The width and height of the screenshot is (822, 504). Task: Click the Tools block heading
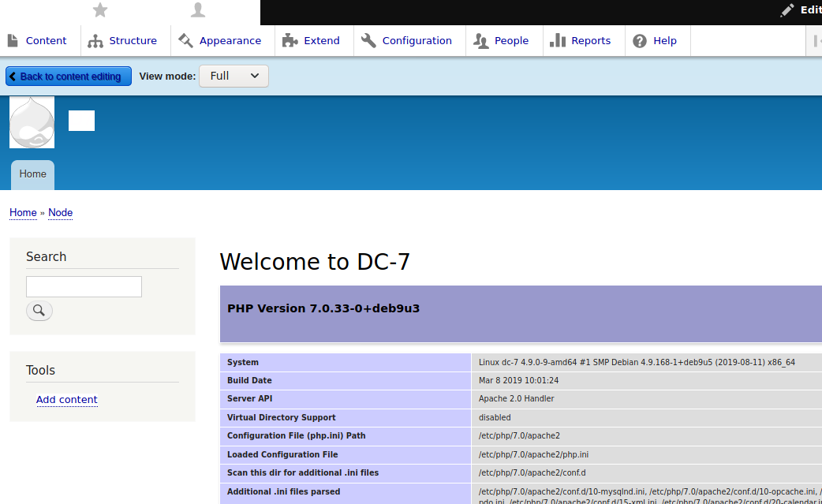[40, 371]
